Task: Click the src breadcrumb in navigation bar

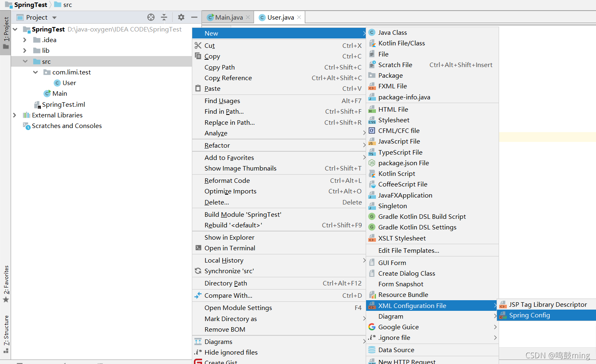Action: pos(63,5)
